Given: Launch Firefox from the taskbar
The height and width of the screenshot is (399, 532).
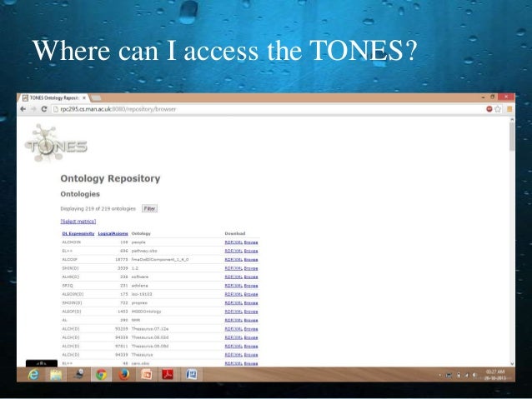Looking at the screenshot, I should (123, 375).
